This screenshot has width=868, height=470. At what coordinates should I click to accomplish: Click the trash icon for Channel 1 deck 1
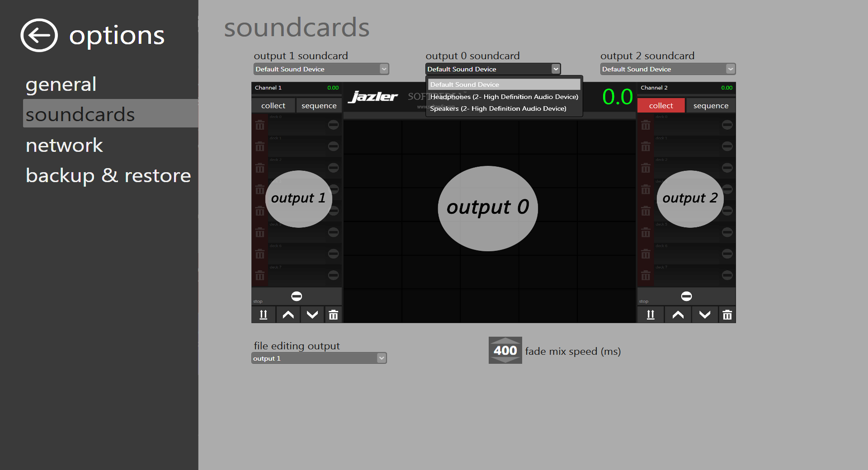click(260, 146)
